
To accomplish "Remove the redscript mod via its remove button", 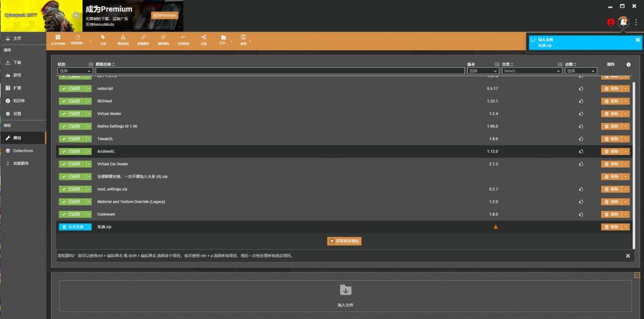I will coord(611,89).
